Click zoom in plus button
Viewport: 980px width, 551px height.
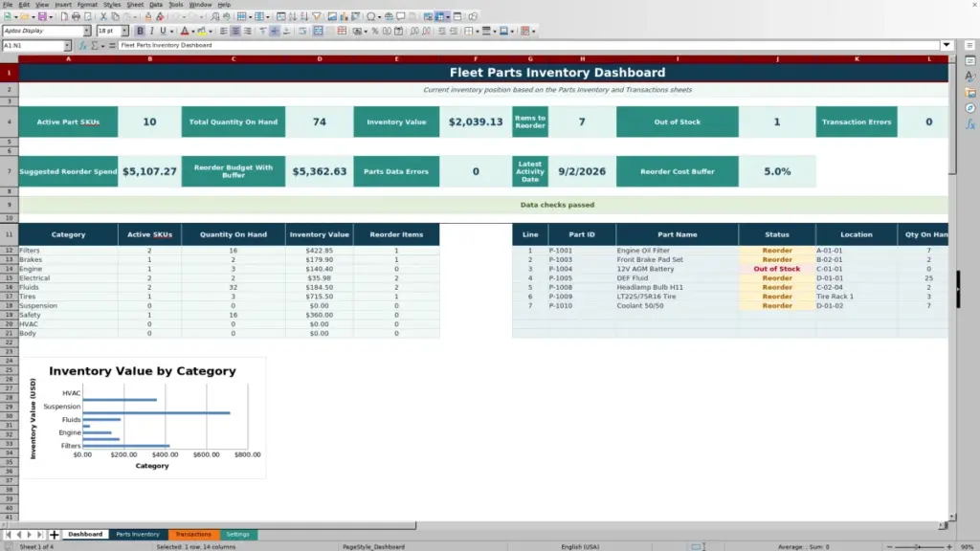(x=949, y=546)
